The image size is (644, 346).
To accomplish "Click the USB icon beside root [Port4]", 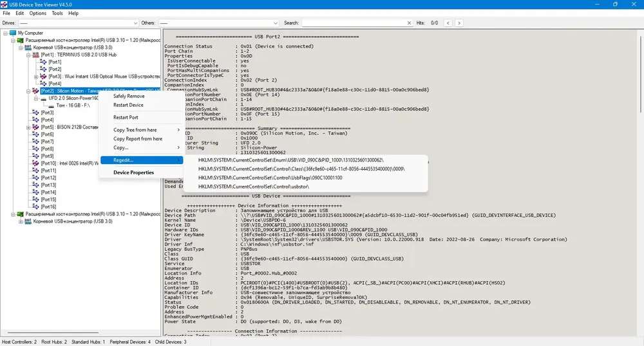I will tap(35, 120).
